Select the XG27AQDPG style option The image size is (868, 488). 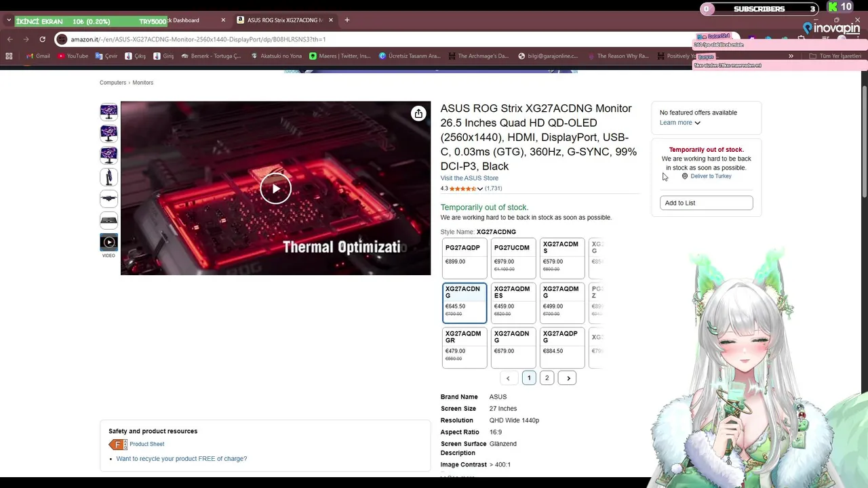[x=562, y=348]
